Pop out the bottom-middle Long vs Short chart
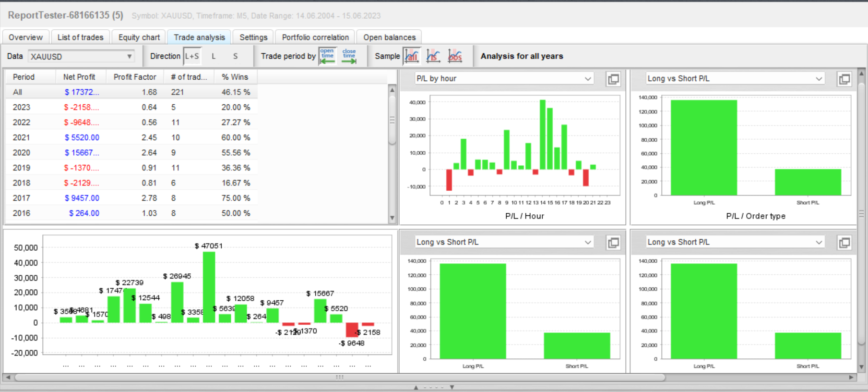 pyautogui.click(x=613, y=243)
